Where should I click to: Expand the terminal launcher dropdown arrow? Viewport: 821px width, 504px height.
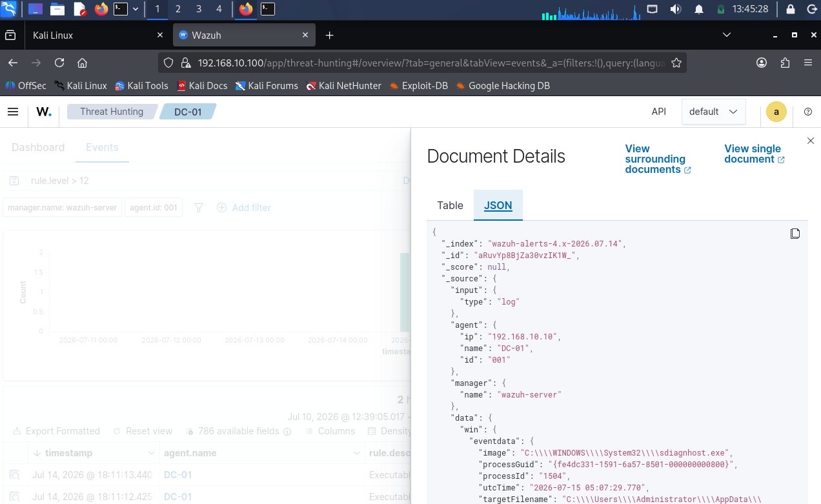coord(136,9)
